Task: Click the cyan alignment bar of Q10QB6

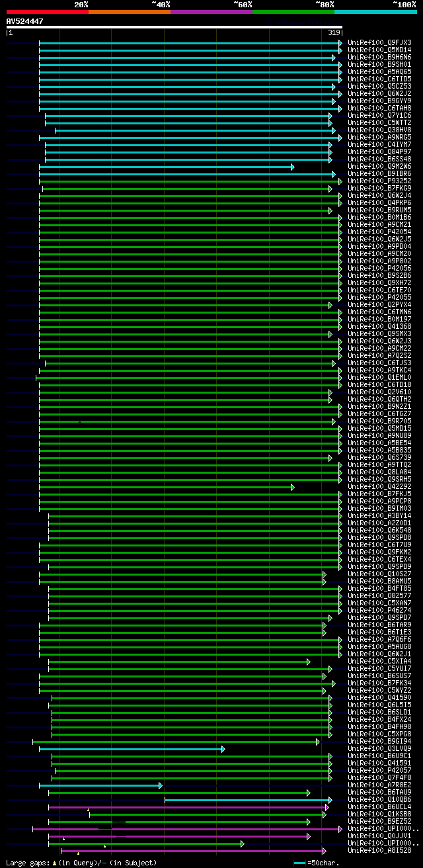Action: 247,800
